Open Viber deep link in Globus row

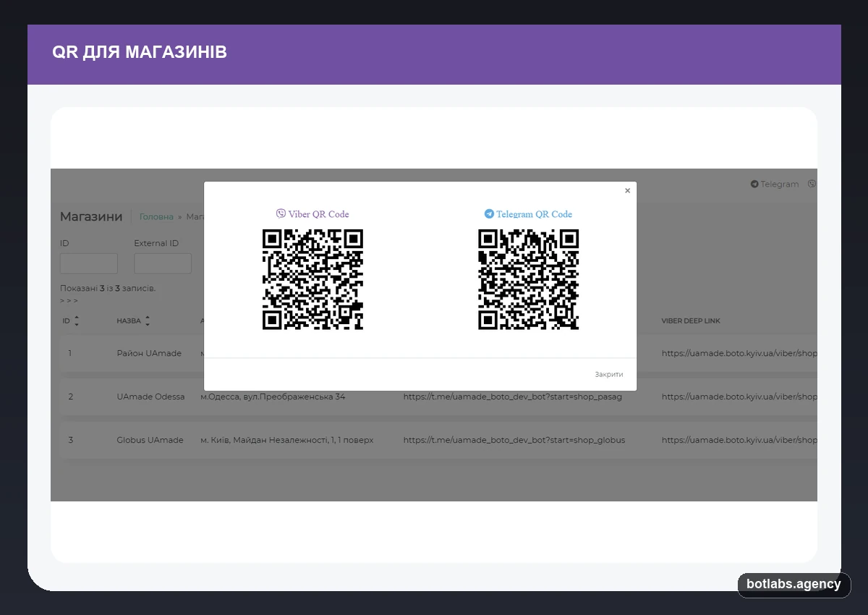coord(739,440)
